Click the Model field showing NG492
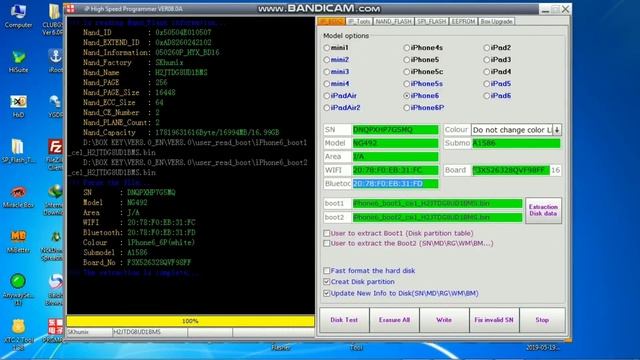The height and width of the screenshot is (360, 640). (x=395, y=143)
